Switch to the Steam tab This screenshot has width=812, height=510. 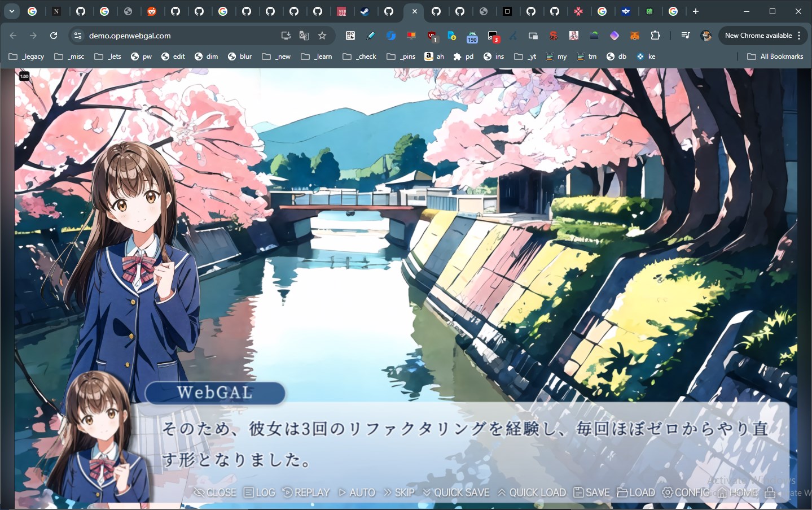click(x=365, y=11)
